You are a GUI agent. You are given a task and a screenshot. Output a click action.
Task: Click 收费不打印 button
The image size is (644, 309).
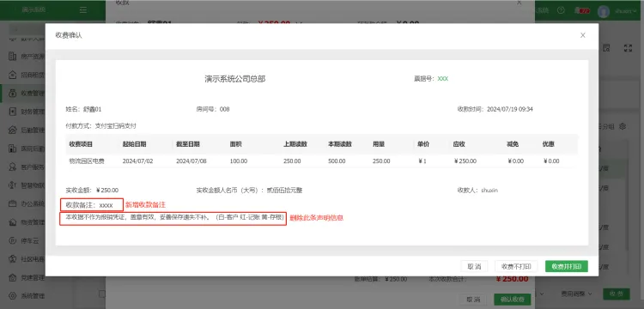point(516,266)
